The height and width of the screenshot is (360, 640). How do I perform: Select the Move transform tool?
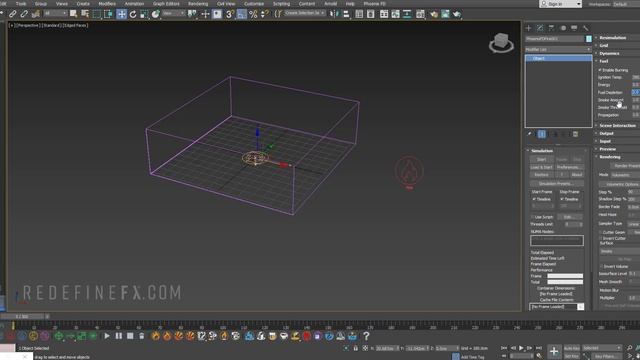click(x=122, y=14)
